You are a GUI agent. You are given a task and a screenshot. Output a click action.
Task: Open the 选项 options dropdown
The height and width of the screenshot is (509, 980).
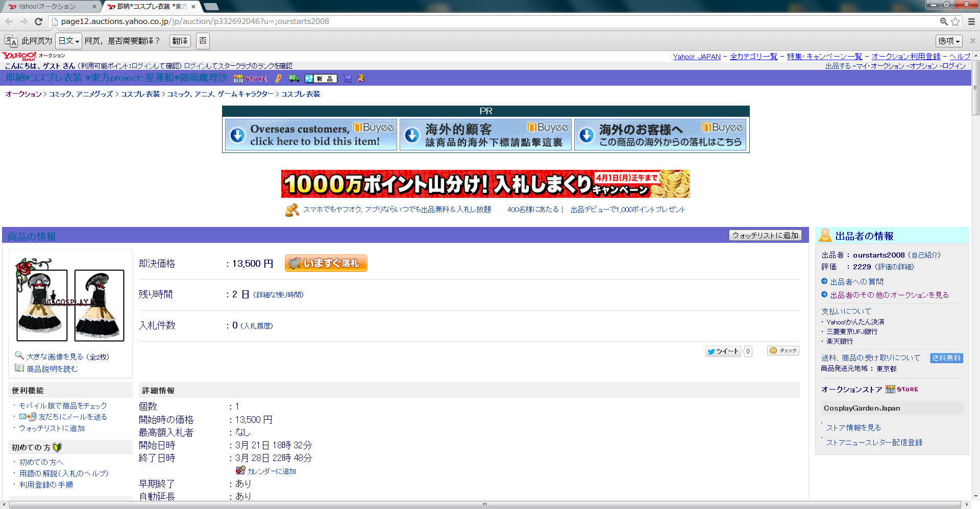pos(949,41)
